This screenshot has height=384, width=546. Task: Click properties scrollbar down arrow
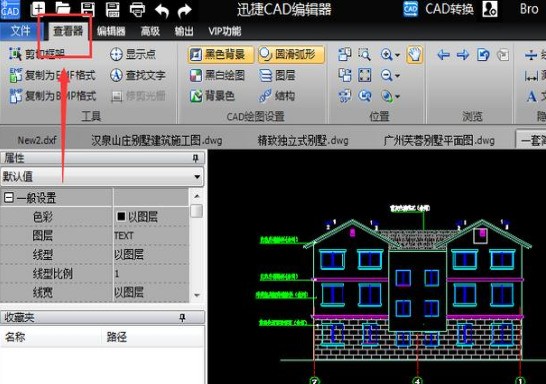197,296
